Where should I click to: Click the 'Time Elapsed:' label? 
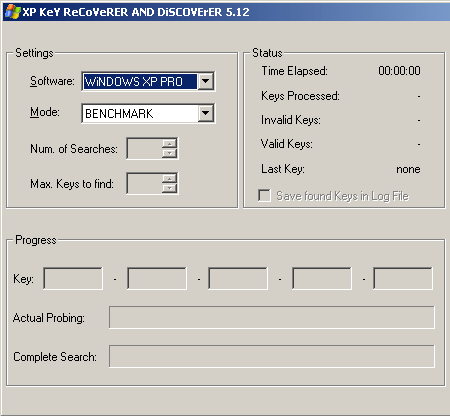tap(295, 71)
